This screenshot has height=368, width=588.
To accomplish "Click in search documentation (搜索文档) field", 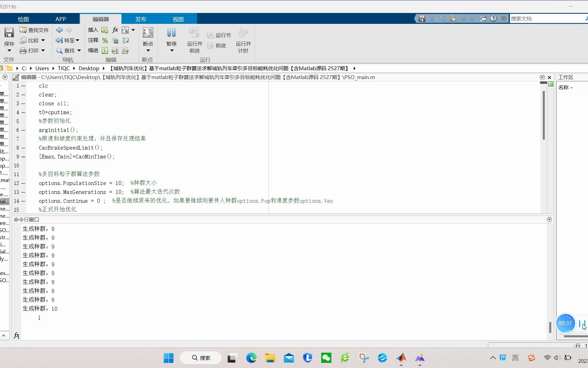I will click(x=547, y=18).
